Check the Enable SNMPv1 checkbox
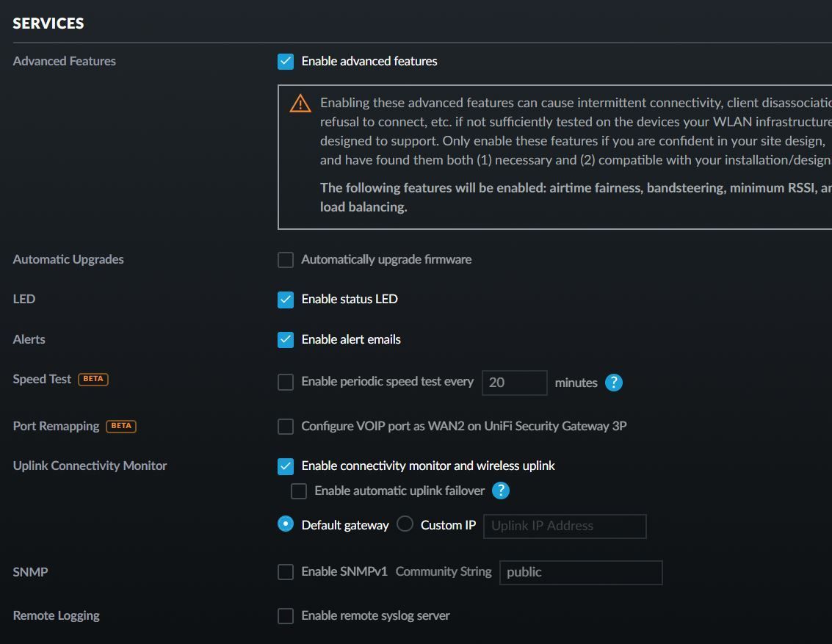Viewport: 832px width, 644px height. (286, 572)
